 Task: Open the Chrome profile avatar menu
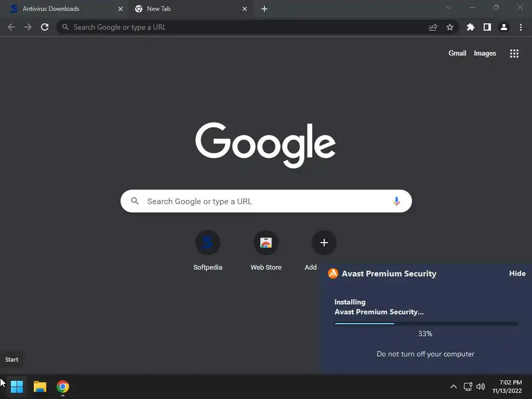click(x=504, y=27)
